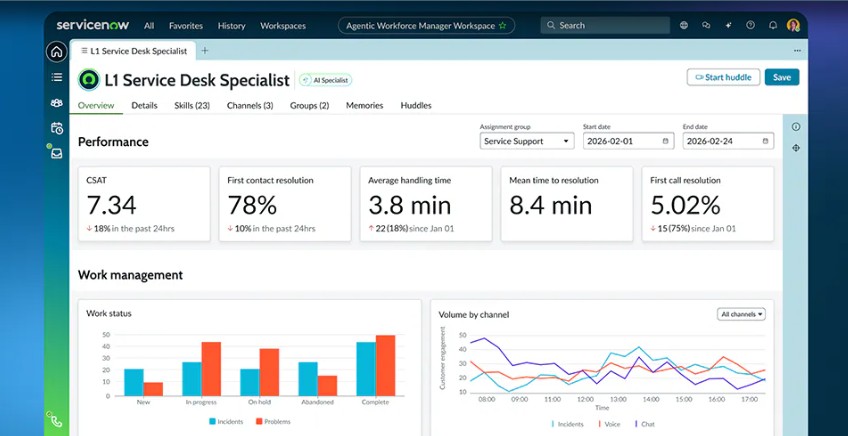Open the list view icon in sidebar
Viewport: 848px width, 436px height.
coord(56,77)
